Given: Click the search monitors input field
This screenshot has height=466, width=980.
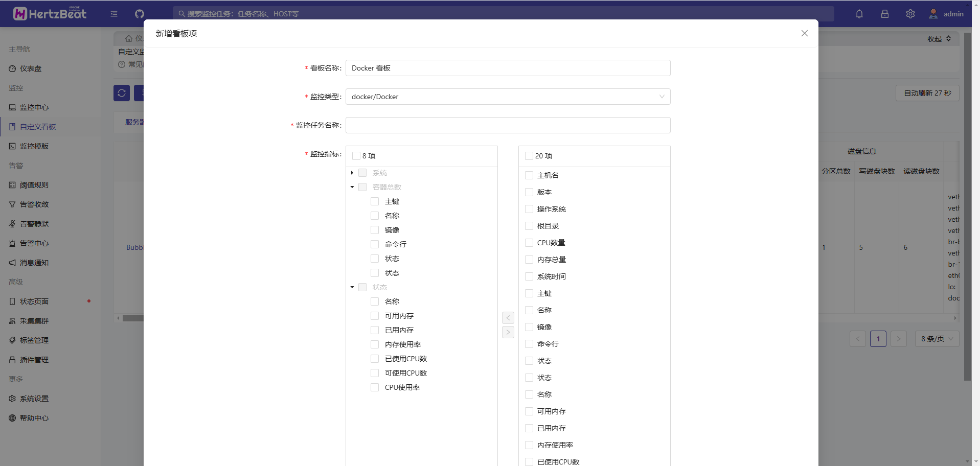Looking at the screenshot, I should pyautogui.click(x=504, y=14).
